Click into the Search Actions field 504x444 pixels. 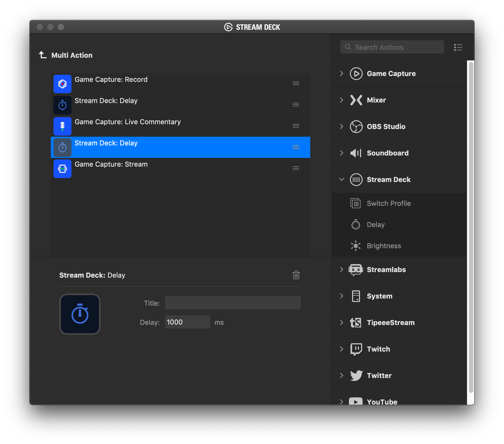pyautogui.click(x=392, y=47)
